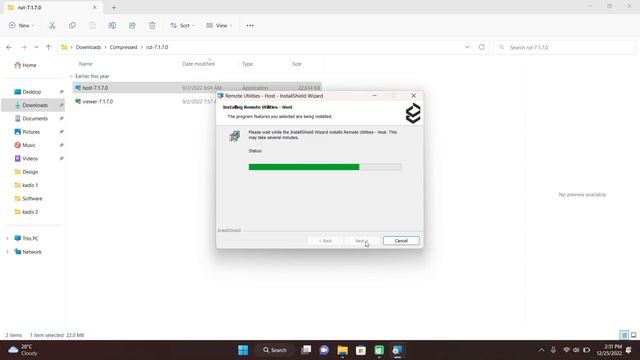Open Desktop in navigation pane
Viewport: 640px width, 360px height.
point(28,92)
